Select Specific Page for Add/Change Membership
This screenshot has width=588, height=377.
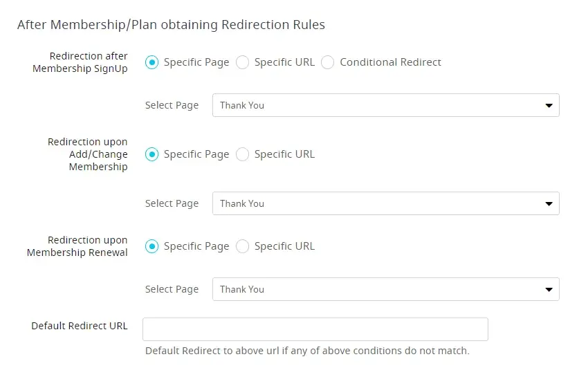tap(151, 154)
